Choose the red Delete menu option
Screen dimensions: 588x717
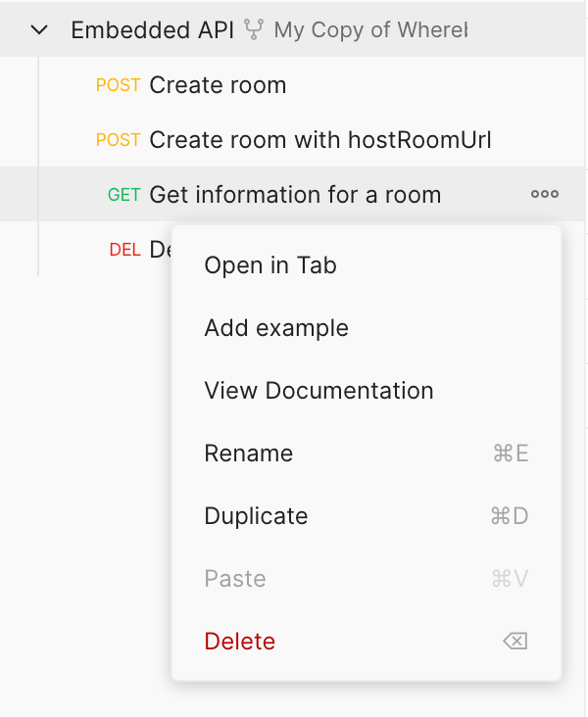point(367,642)
